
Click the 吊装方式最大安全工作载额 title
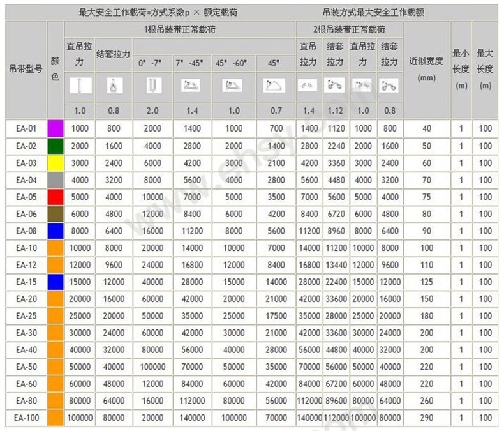[373, 13]
